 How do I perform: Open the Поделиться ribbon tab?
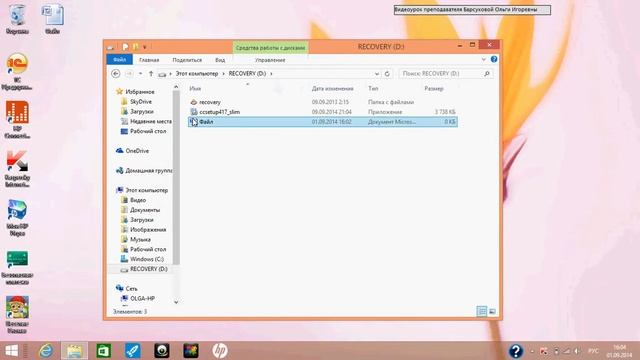(x=187, y=60)
